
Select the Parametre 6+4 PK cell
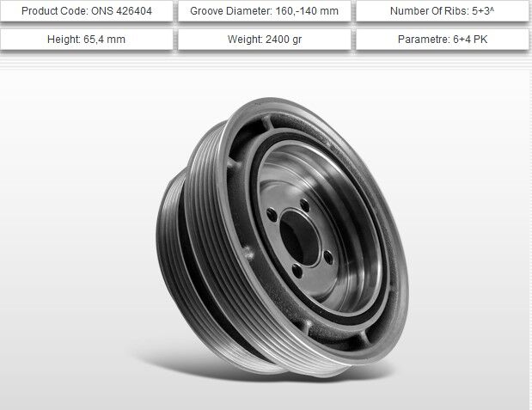tap(442, 40)
